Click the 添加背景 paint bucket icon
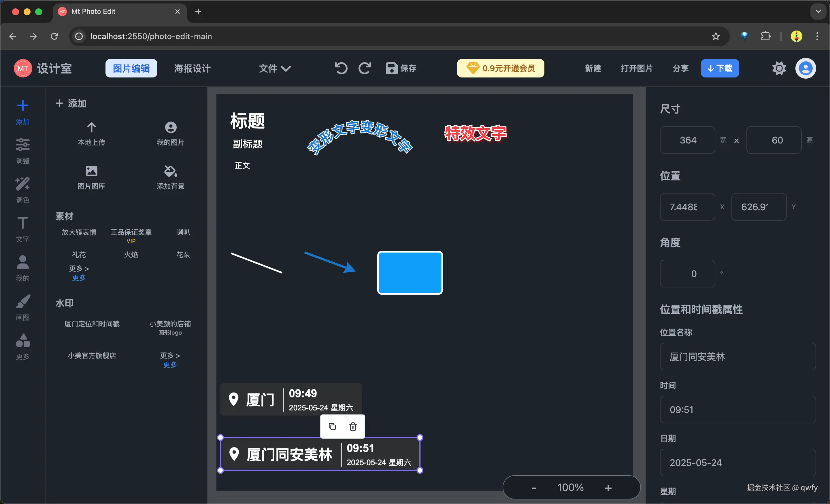Screen dimensions: 830x504 (170, 171)
